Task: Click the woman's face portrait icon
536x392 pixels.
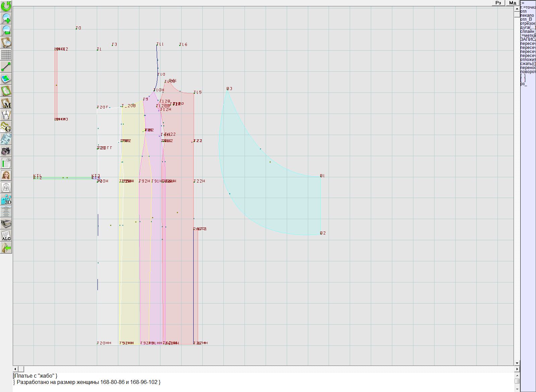Action: coord(6,175)
